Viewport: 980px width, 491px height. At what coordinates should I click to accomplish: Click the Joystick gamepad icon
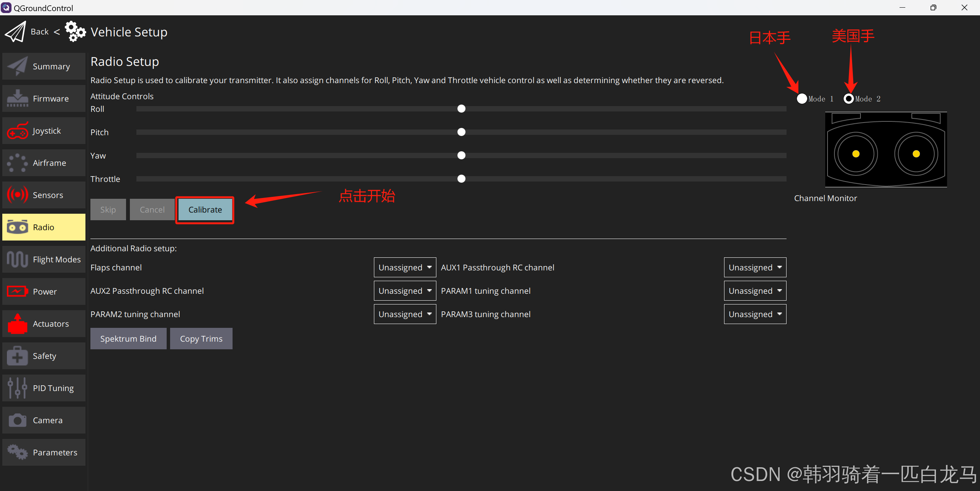17,131
